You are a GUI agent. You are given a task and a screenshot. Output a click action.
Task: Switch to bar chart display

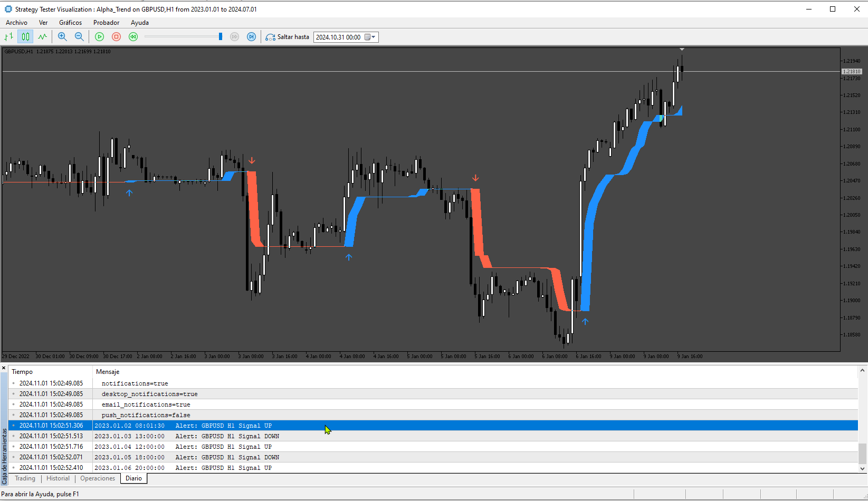point(8,36)
